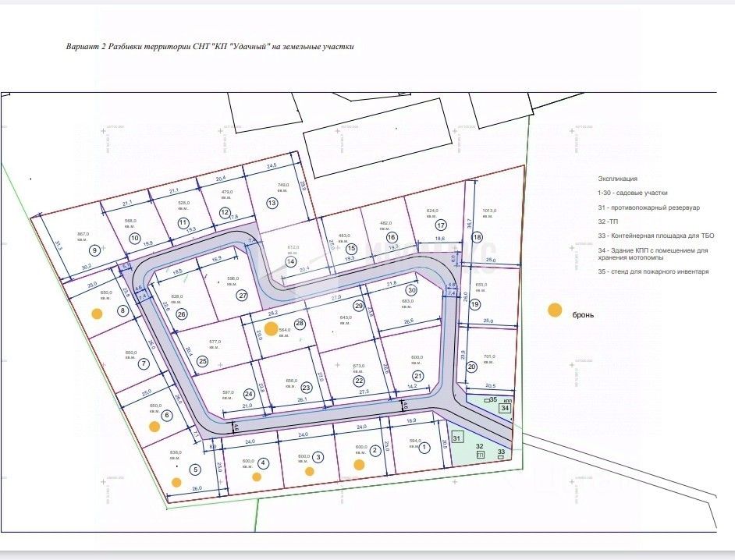Screen dimensions: 735x560
Task: Click the area value '867,0' in plot 9
Action: click(x=83, y=234)
